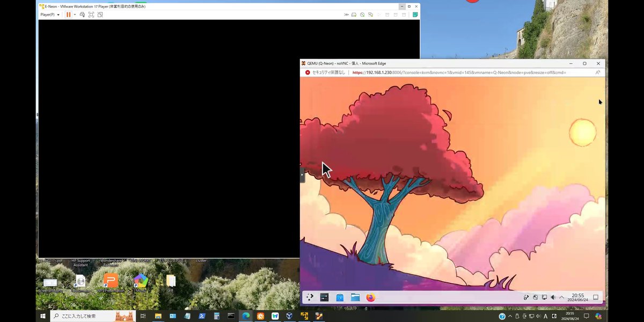Open WPS Presentation desktop shortcut
This screenshot has height=322, width=644.
click(x=111, y=283)
